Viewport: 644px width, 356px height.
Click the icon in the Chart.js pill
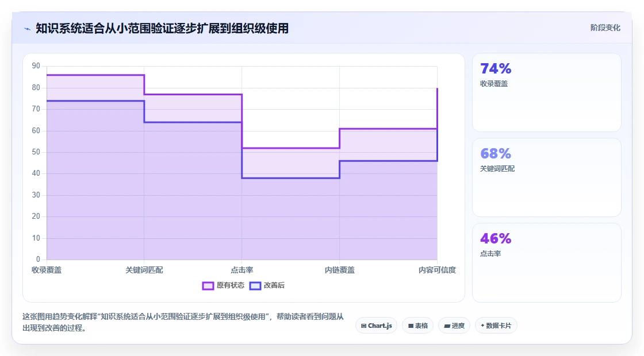tap(363, 326)
